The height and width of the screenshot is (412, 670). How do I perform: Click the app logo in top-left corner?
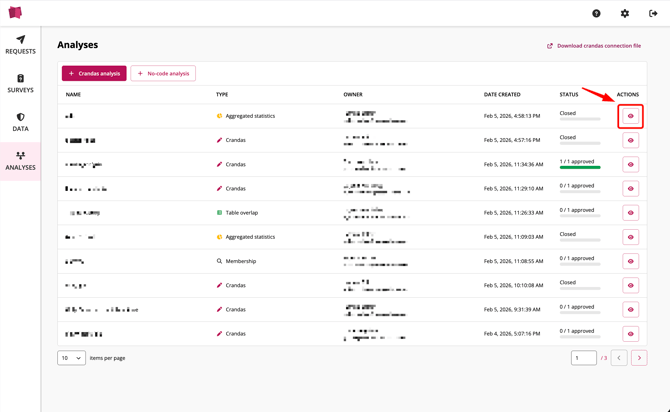click(x=15, y=13)
